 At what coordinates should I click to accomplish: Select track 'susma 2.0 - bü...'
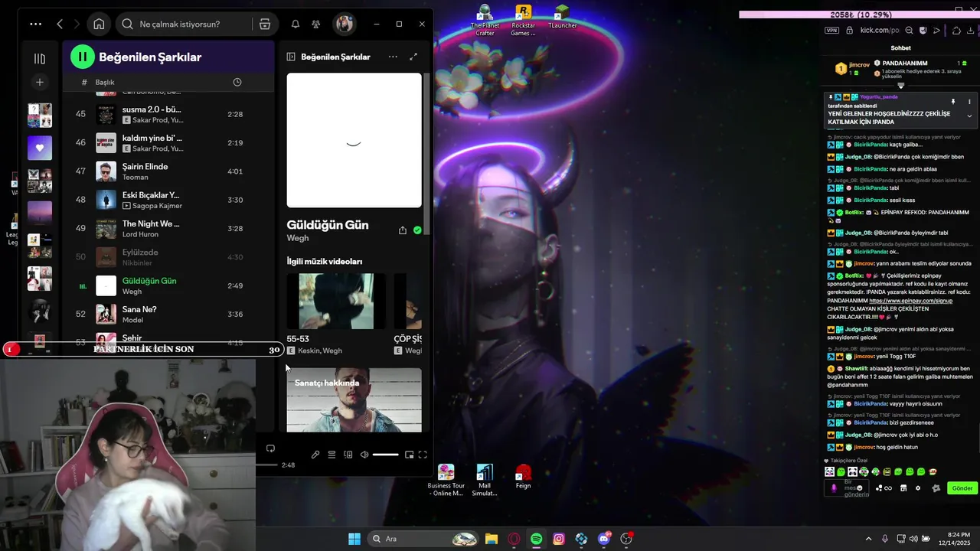pos(168,114)
